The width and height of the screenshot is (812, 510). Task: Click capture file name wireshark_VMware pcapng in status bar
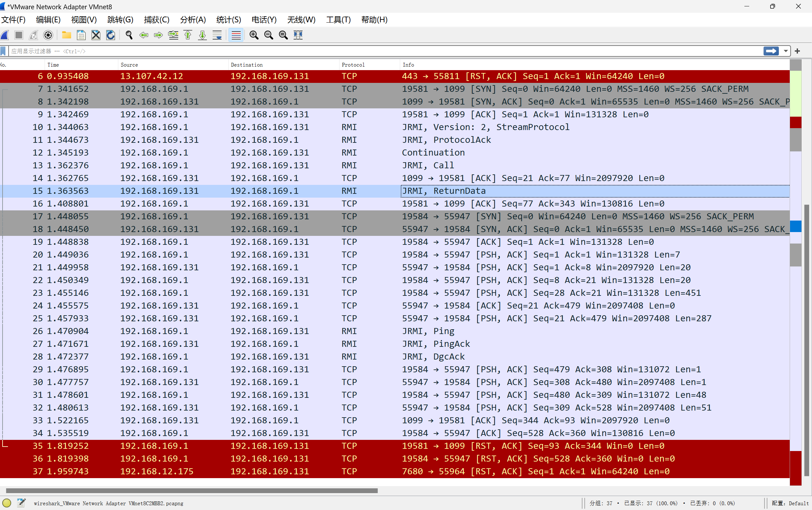tap(108, 503)
